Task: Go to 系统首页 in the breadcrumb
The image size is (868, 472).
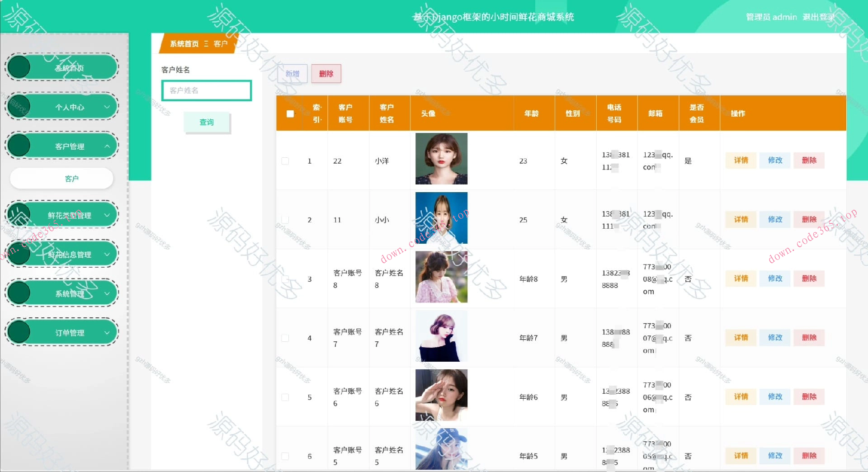Action: (184, 44)
